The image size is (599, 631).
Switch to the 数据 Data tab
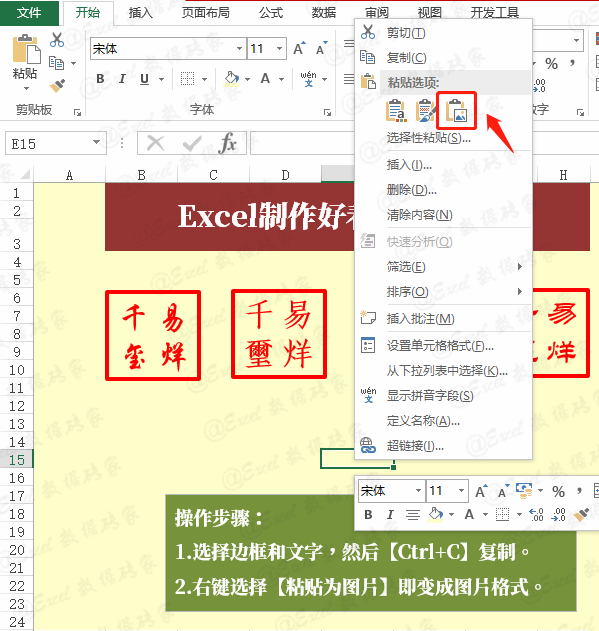[324, 13]
